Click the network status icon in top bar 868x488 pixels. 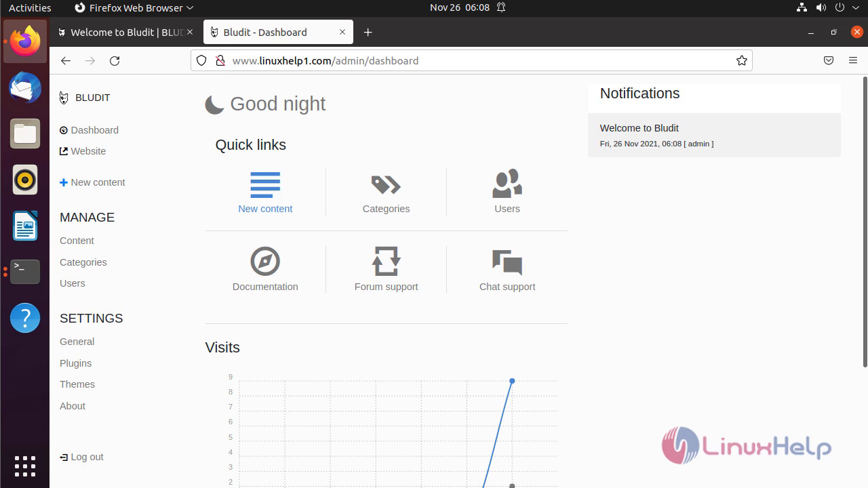(802, 7)
